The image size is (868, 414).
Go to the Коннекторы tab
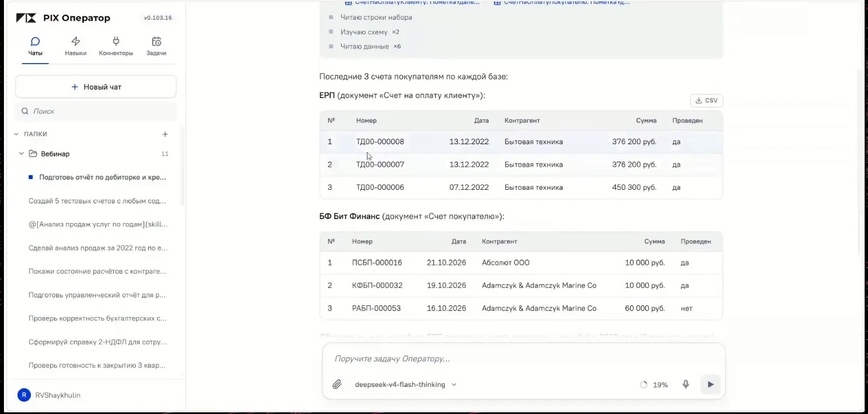tap(116, 47)
